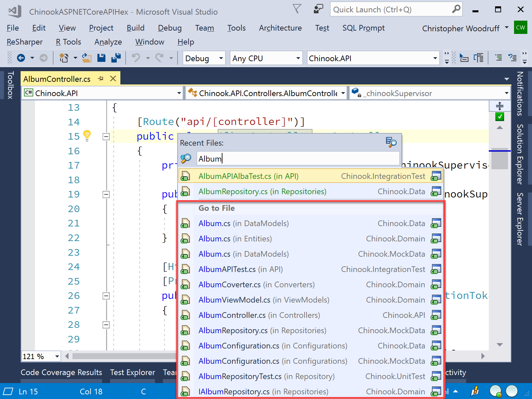Click the comment out selection toolbar icon
Image resolution: width=532 pixels, height=399 pixels.
[498, 58]
